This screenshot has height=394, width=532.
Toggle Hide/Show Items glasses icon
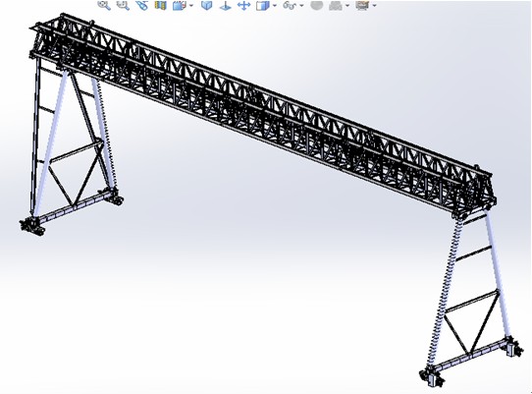pyautogui.click(x=290, y=5)
